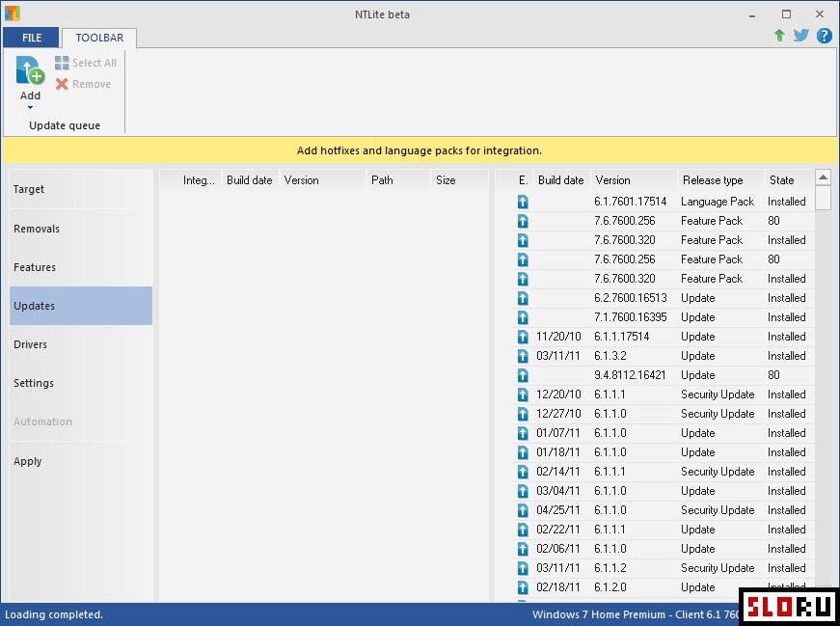Image resolution: width=840 pixels, height=626 pixels.
Task: Click the scrollbar up arrow of the updates list
Action: (823, 177)
